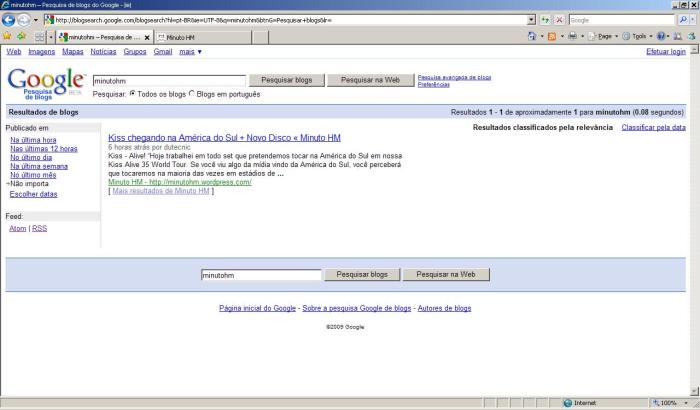700x410 pixels.
Task: Open the Notícias link
Action: click(x=103, y=51)
